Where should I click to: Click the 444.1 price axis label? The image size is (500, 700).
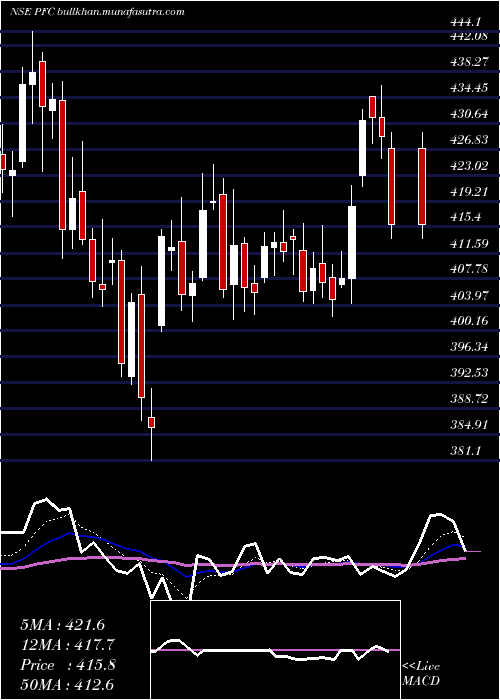coord(467,21)
